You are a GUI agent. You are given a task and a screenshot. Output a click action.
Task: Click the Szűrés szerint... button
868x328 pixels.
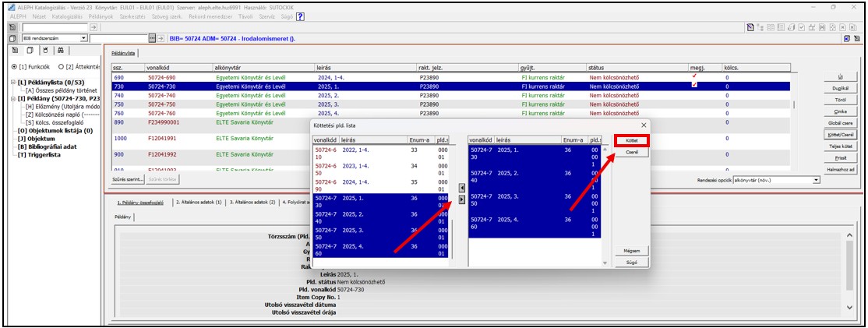(x=129, y=180)
